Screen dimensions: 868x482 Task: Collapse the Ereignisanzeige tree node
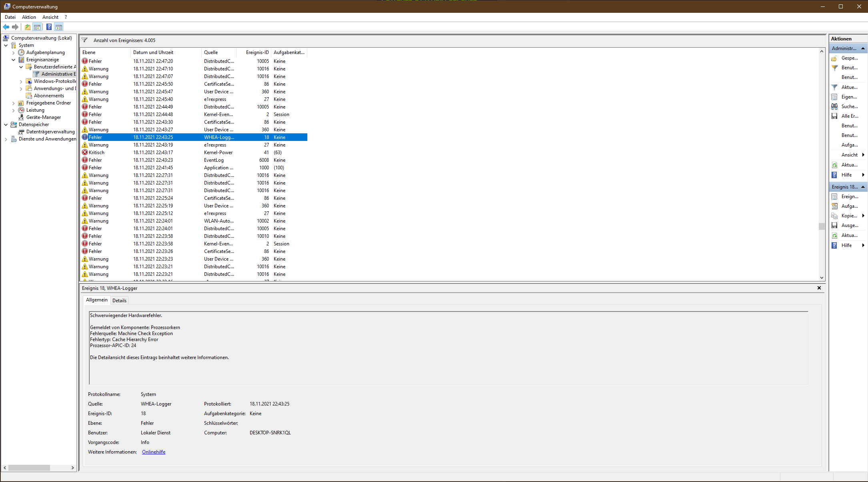pos(14,60)
